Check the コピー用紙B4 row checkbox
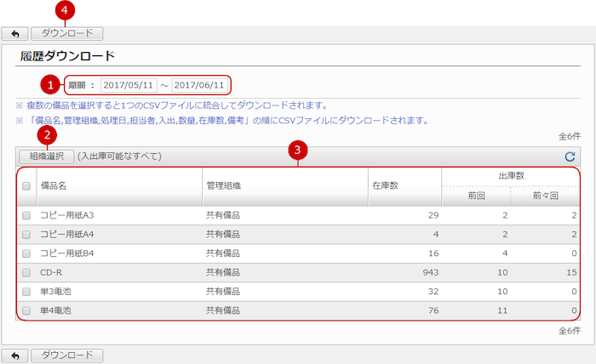Screen dimensions: 596x364 pos(26,253)
